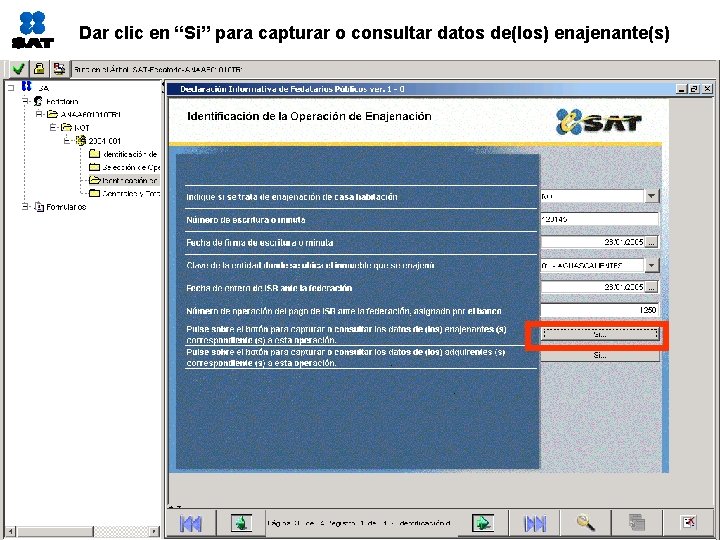
Task: Select the Selección de Ope folder
Action: pyautogui.click(x=124, y=167)
